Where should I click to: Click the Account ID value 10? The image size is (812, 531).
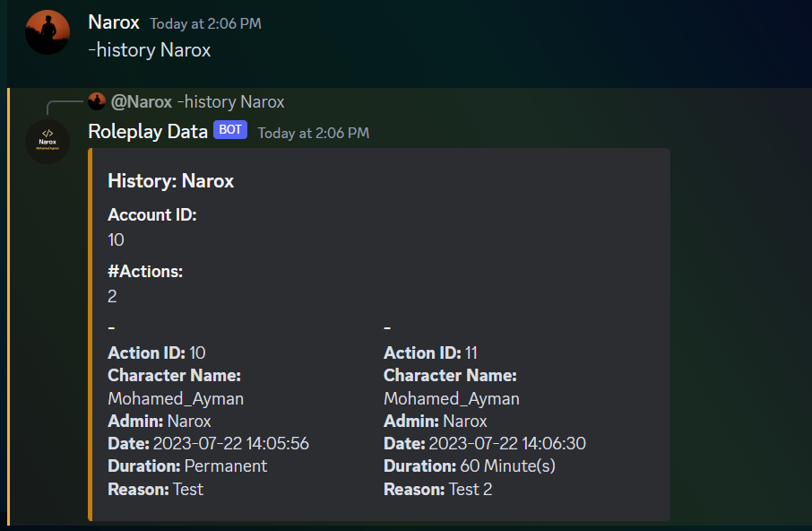[x=117, y=239]
